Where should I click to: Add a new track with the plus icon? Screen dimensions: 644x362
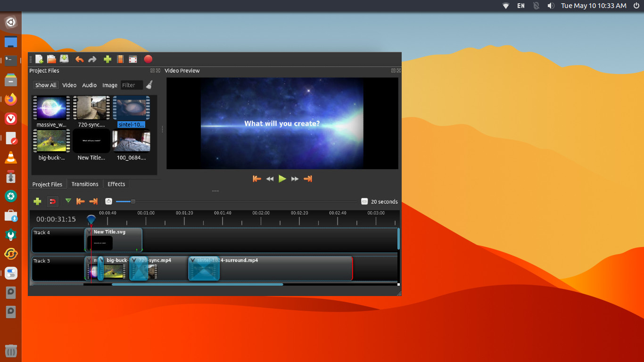point(37,201)
